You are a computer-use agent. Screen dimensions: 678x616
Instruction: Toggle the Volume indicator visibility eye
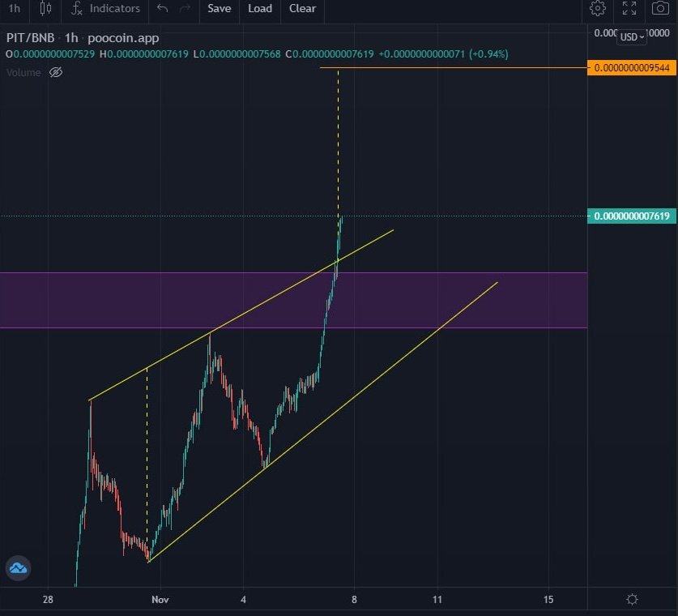pos(55,72)
